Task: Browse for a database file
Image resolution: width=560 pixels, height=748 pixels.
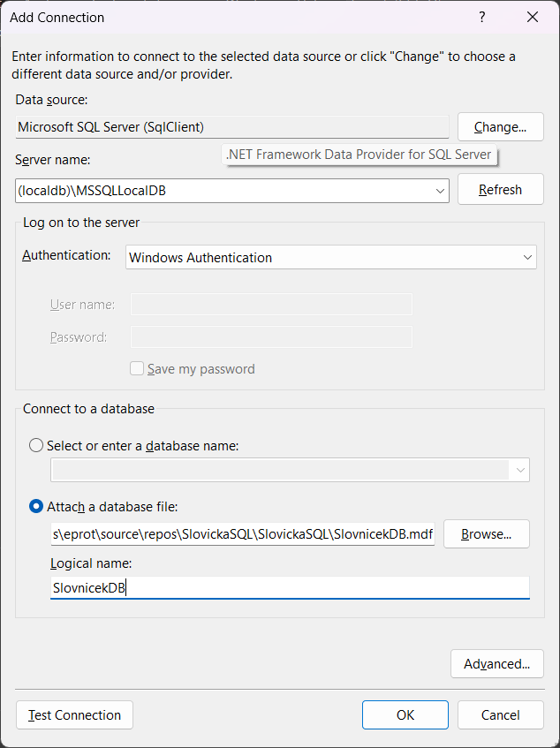Action: [x=486, y=534]
